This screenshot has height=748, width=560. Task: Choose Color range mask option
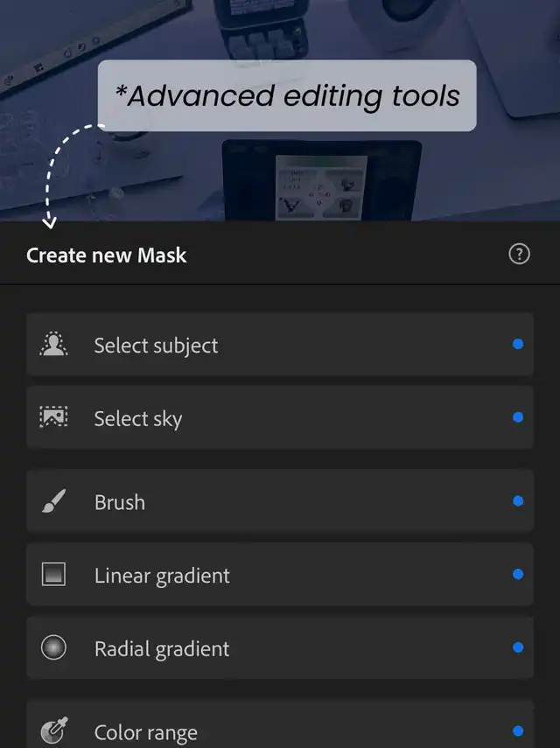[x=146, y=732]
